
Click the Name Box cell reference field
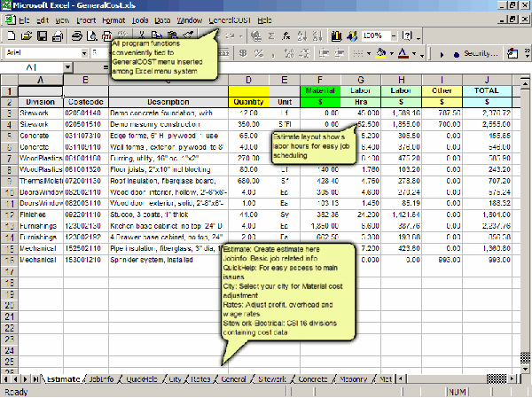tap(31, 67)
